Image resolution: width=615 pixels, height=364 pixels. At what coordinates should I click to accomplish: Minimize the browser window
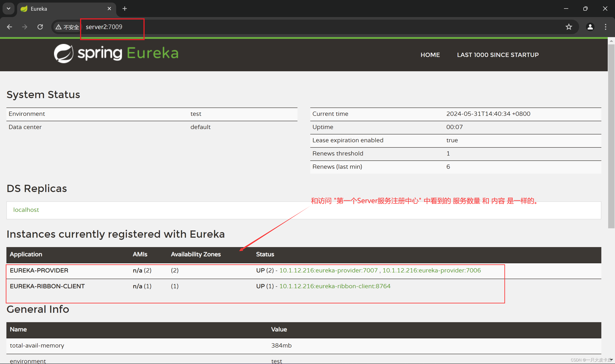point(566,9)
